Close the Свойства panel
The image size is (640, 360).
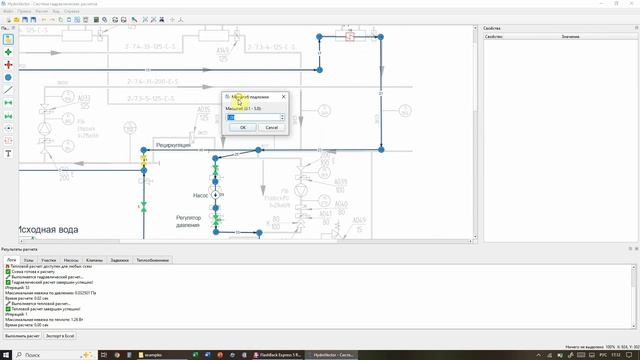coord(636,28)
